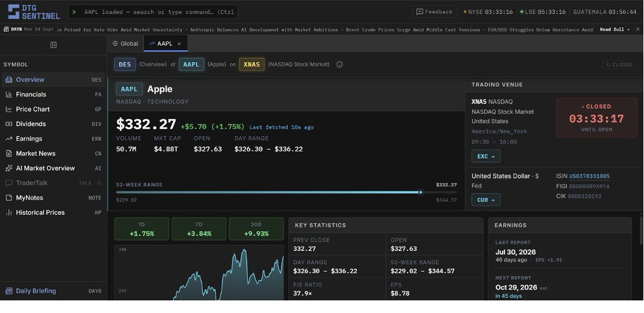
Task: Click the LSE clock indicator
Action: (x=543, y=12)
